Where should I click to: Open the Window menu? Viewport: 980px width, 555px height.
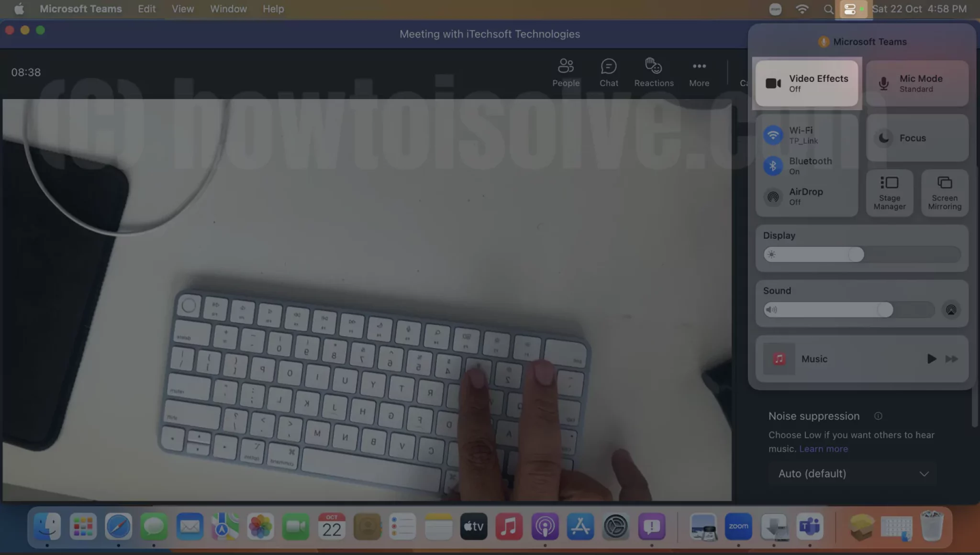coord(228,9)
